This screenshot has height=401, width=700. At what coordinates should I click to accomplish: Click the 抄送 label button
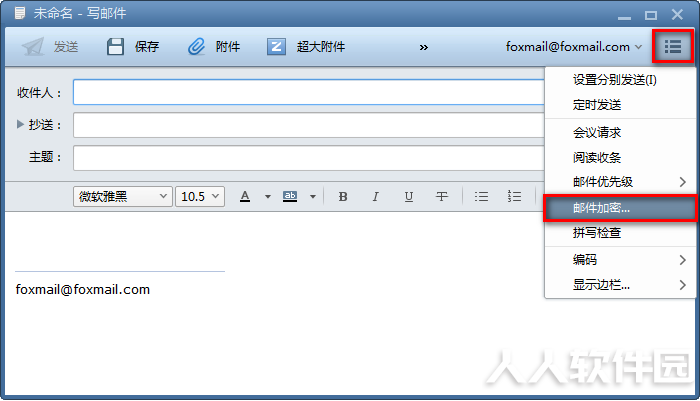[x=45, y=125]
